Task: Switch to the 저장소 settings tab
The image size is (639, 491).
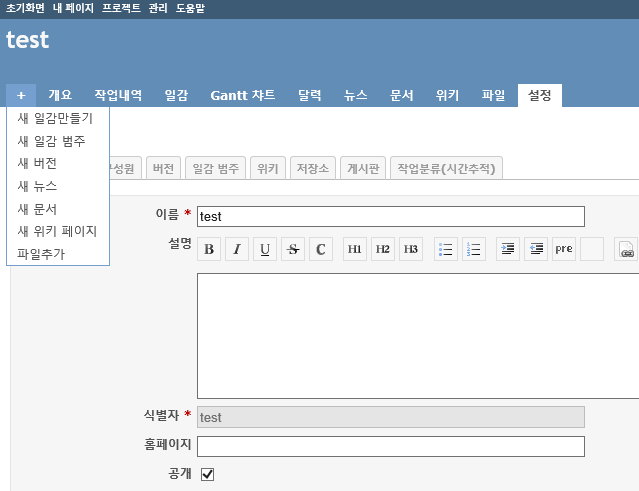Action: 312,168
